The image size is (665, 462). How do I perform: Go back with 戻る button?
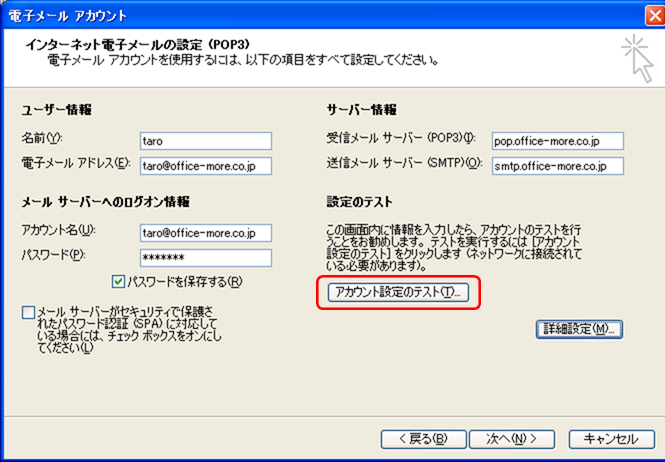[x=424, y=439]
